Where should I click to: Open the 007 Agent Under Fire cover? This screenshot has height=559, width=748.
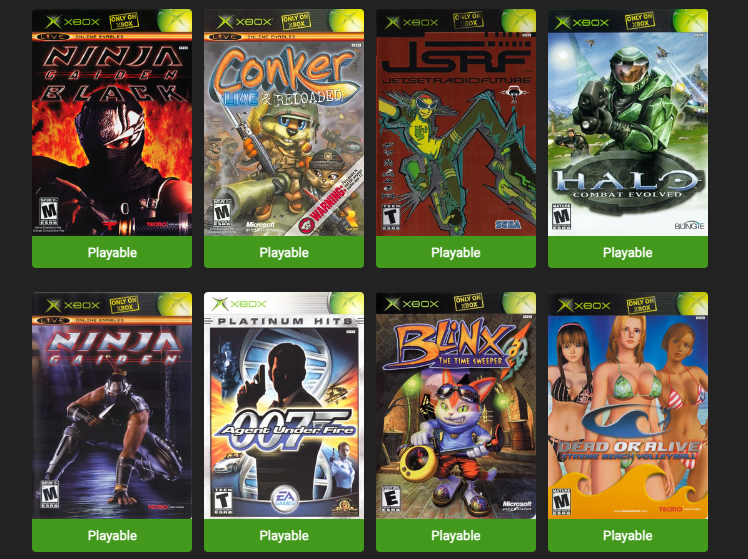point(284,405)
